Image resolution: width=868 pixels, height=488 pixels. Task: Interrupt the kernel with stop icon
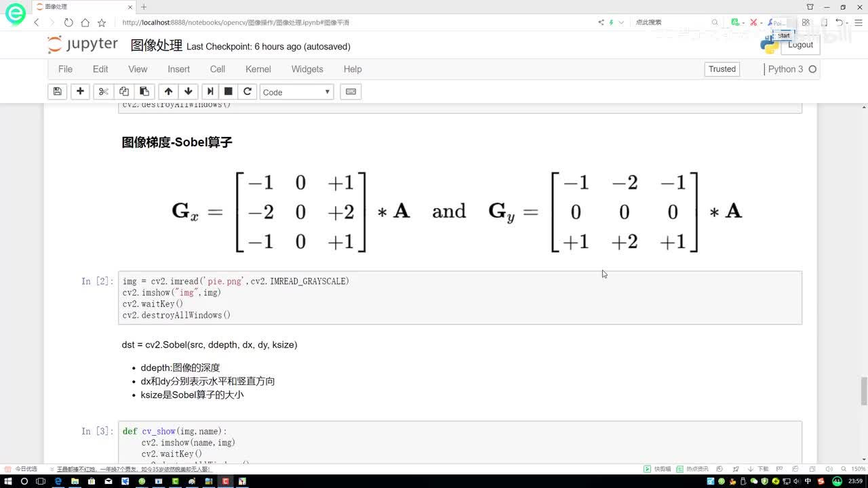click(229, 91)
